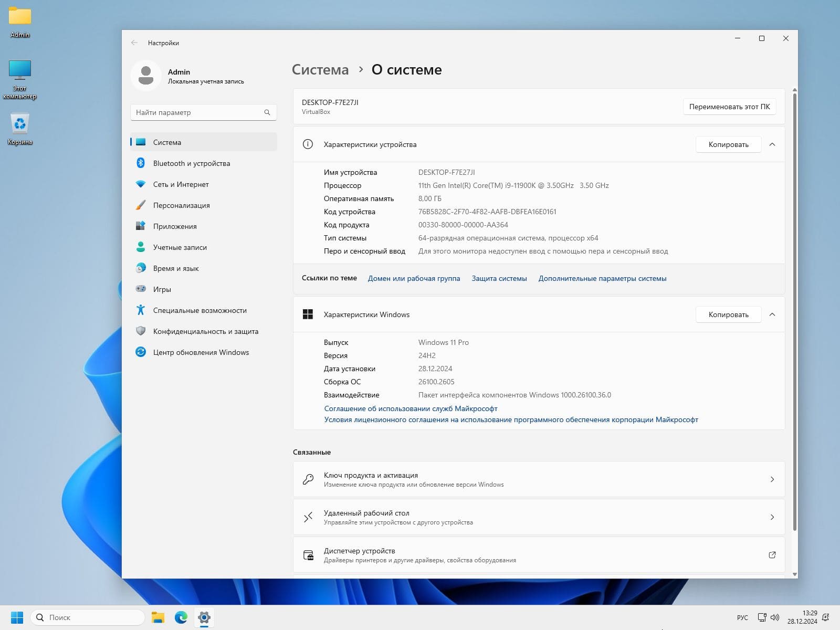Click the Система monitor icon in sidebar
The width and height of the screenshot is (840, 630).
click(x=141, y=142)
